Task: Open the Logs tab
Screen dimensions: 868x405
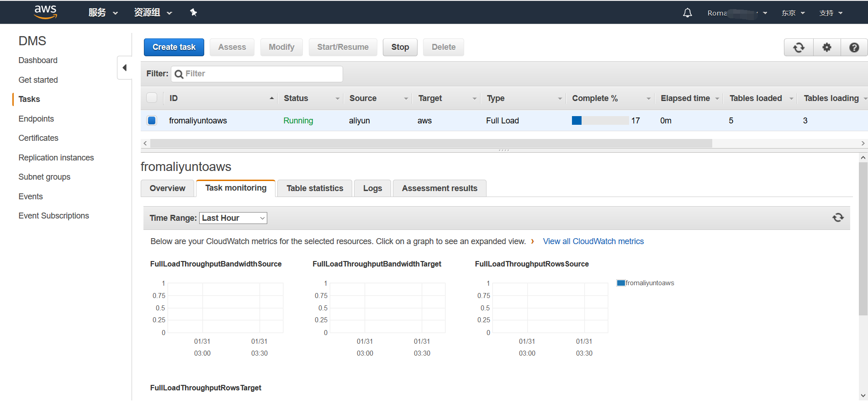Action: tap(372, 188)
